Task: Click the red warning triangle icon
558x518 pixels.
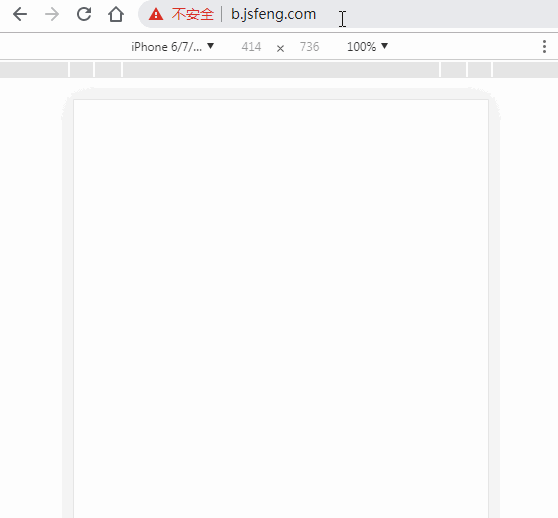Action: pos(156,15)
